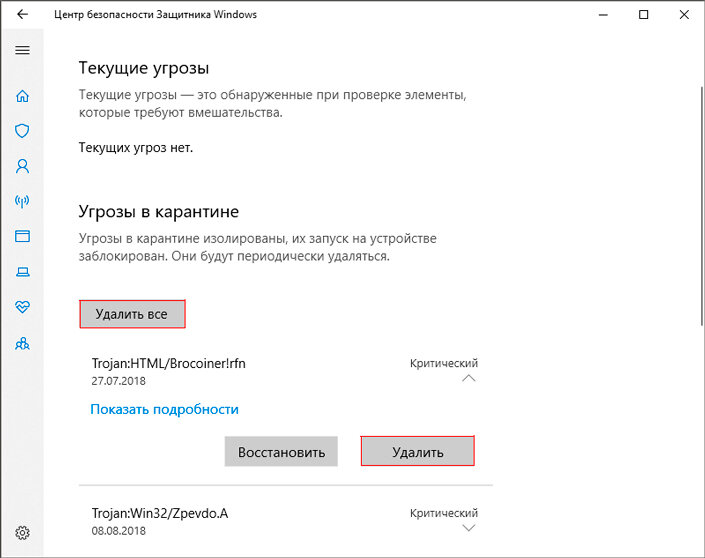This screenshot has width=705, height=558.
Task: Click the back arrow in title bar
Action: pos(22,14)
